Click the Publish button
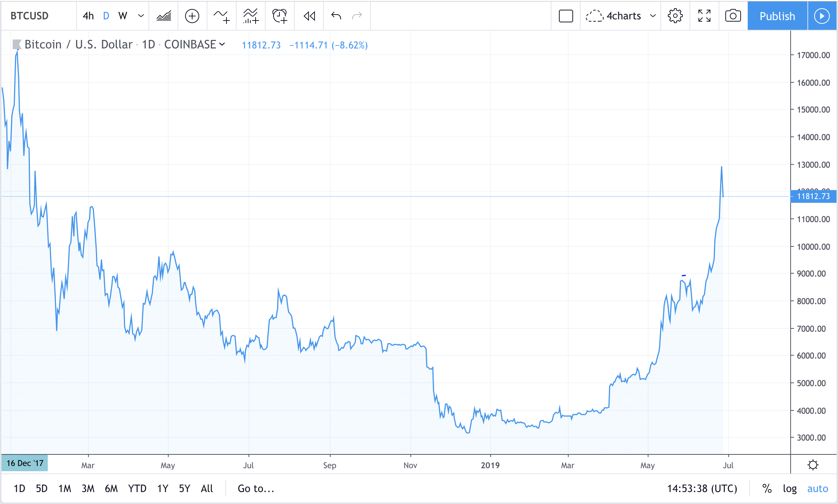 tap(778, 16)
